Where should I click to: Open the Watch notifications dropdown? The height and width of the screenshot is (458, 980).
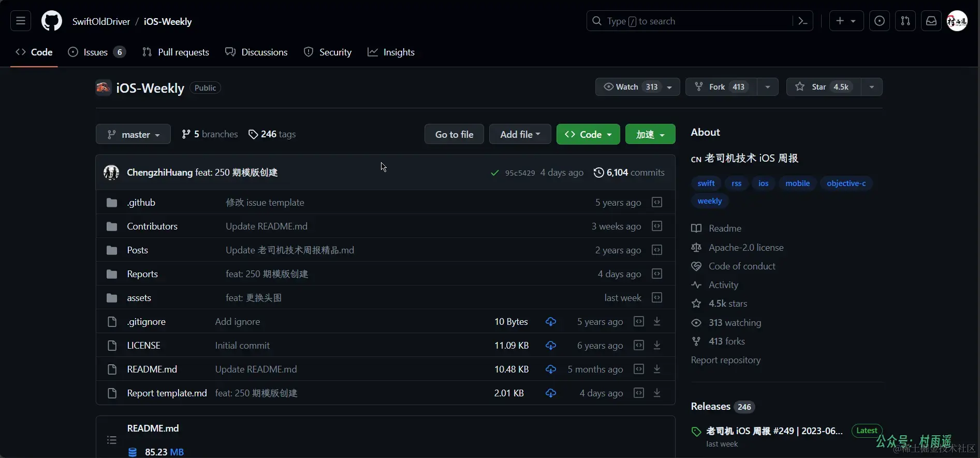(638, 87)
